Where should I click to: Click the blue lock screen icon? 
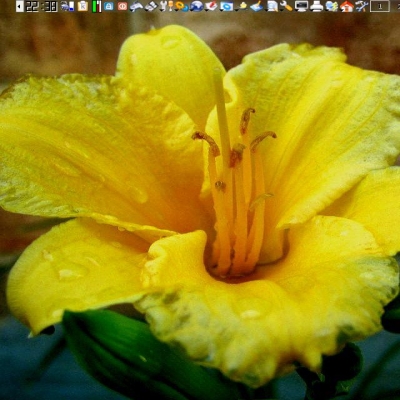tap(109, 6)
